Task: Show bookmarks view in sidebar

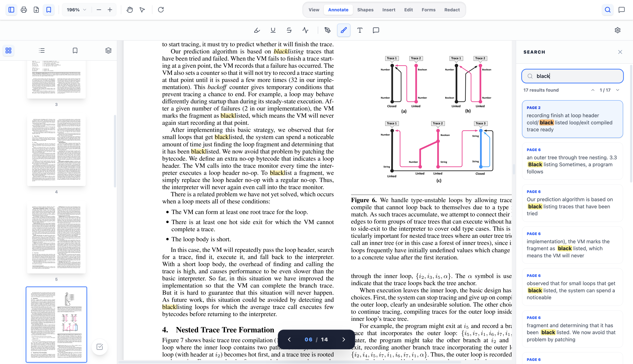Action: [75, 50]
